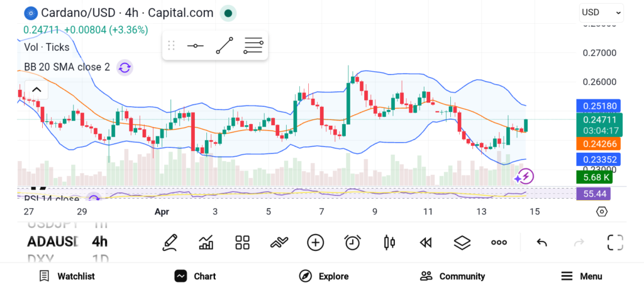
Task: Open the indicators chart icon
Action: pyautogui.click(x=206, y=242)
